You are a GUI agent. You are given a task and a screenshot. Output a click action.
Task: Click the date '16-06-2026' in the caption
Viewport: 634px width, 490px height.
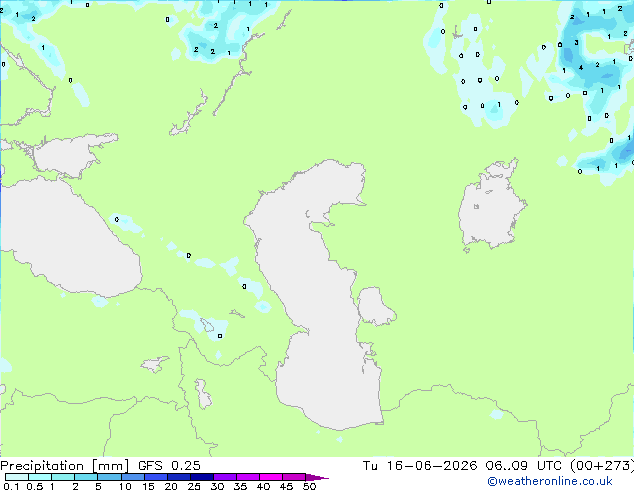click(432, 466)
